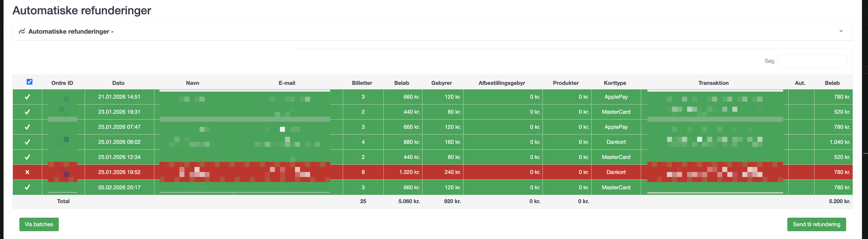Click the chart icon beside Automatiske refunderinger
Viewport: 868px width, 239px height.
tap(22, 31)
